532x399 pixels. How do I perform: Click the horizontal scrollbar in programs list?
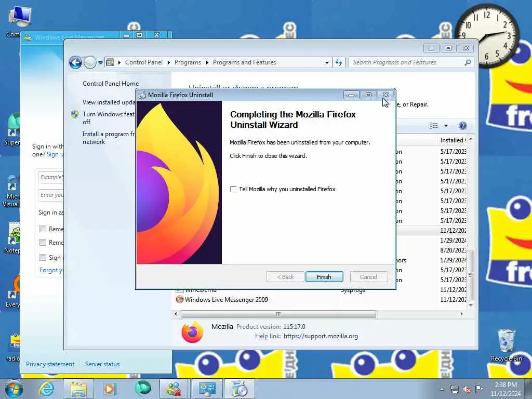pos(278,314)
